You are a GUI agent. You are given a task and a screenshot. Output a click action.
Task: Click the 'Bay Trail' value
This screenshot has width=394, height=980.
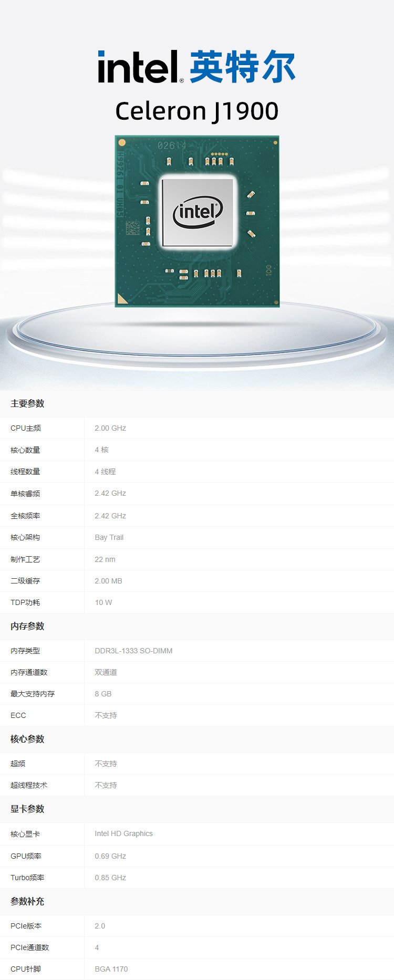[x=109, y=537]
